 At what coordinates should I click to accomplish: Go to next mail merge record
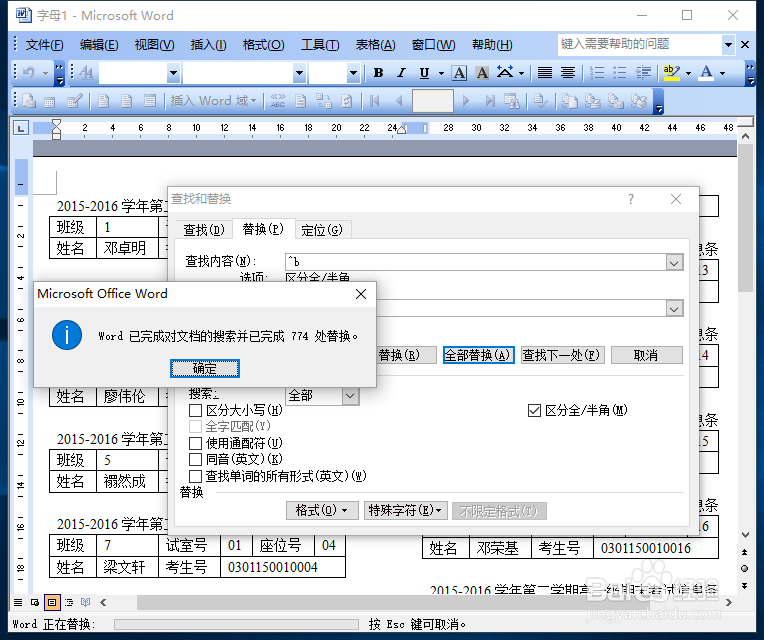(x=466, y=101)
